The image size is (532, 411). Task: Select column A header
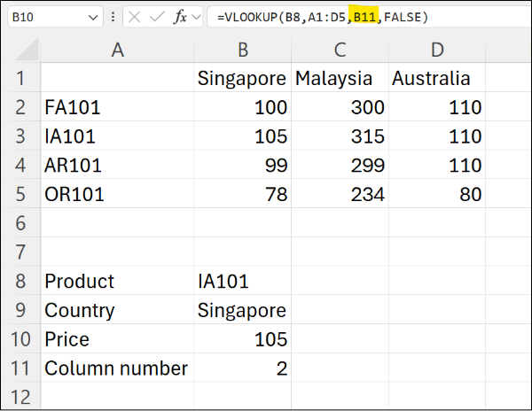point(117,50)
